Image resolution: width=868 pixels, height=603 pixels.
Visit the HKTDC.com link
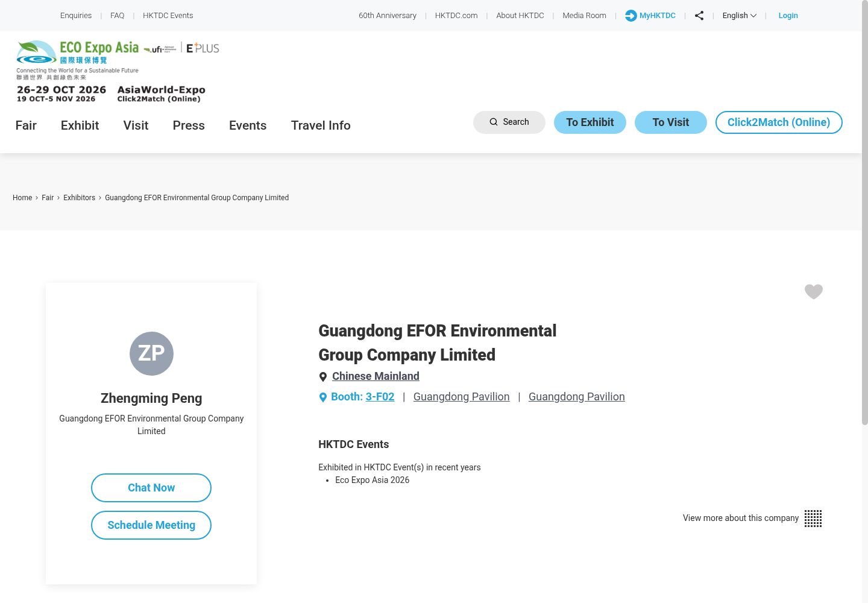point(456,16)
